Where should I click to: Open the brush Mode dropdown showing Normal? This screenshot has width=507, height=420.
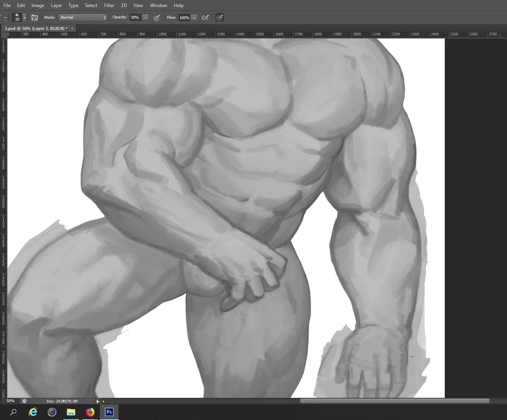[x=83, y=17]
